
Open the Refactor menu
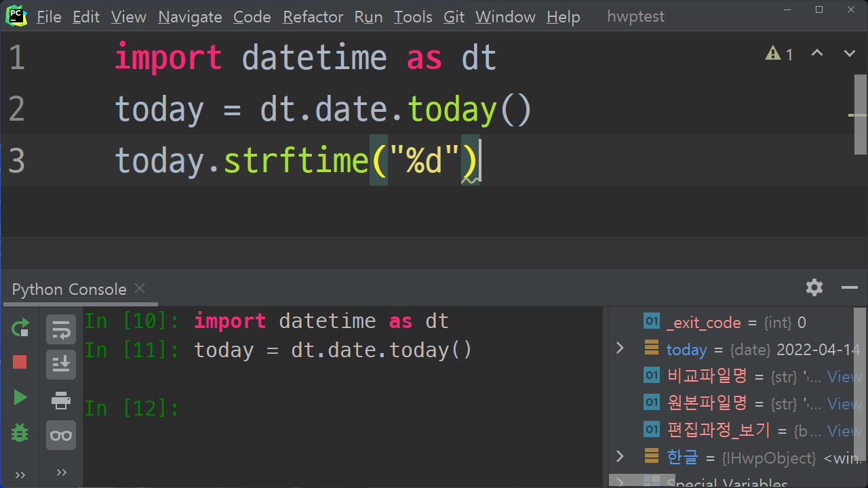tap(313, 17)
